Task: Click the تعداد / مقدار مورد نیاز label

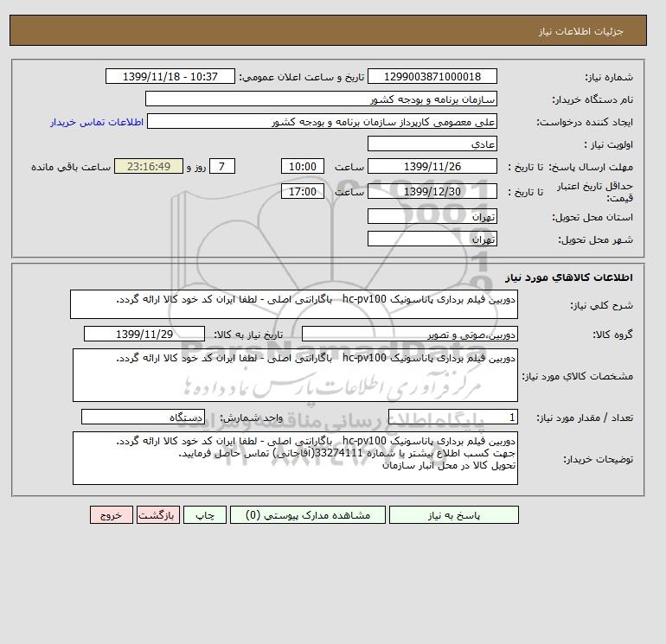Action: [585, 418]
